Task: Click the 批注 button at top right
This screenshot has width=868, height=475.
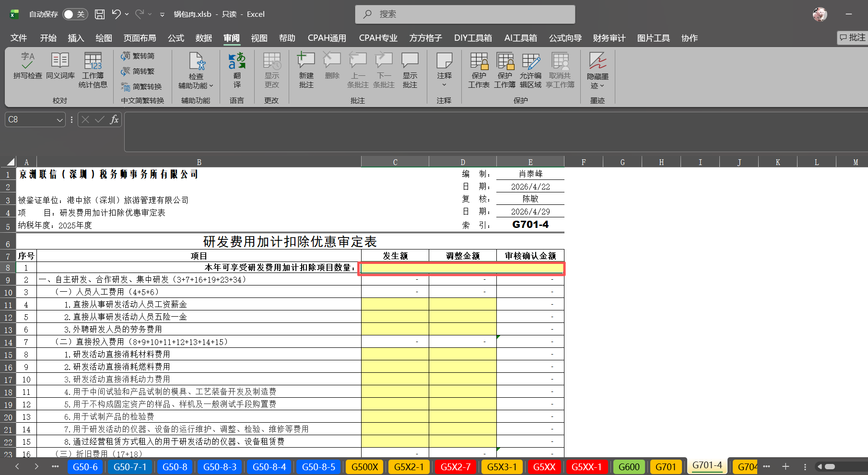Action: 853,37
